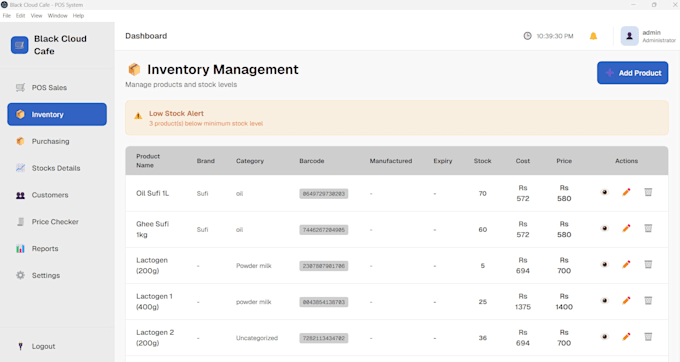
Task: Click the Manufactured column header
Action: click(x=391, y=161)
